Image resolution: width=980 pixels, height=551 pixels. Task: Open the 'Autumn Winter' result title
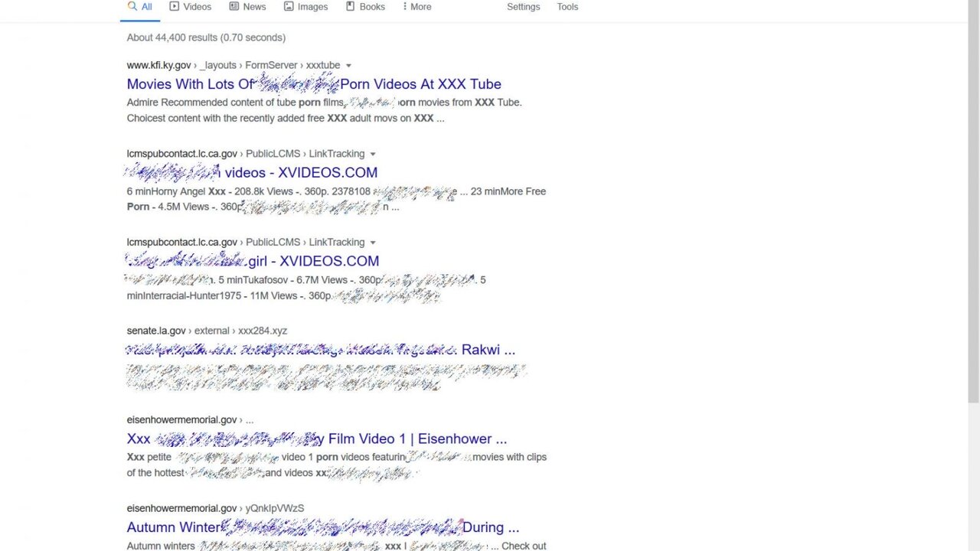[323, 527]
